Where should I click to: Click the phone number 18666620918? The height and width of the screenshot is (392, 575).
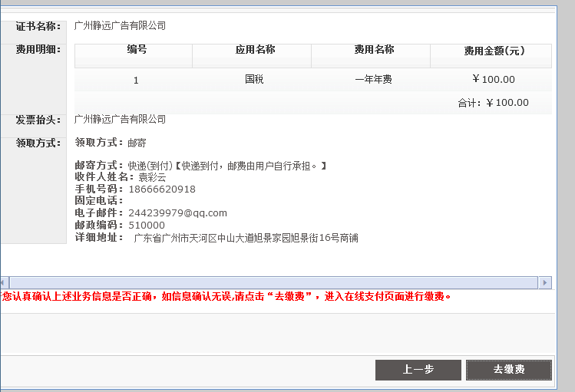tap(162, 189)
